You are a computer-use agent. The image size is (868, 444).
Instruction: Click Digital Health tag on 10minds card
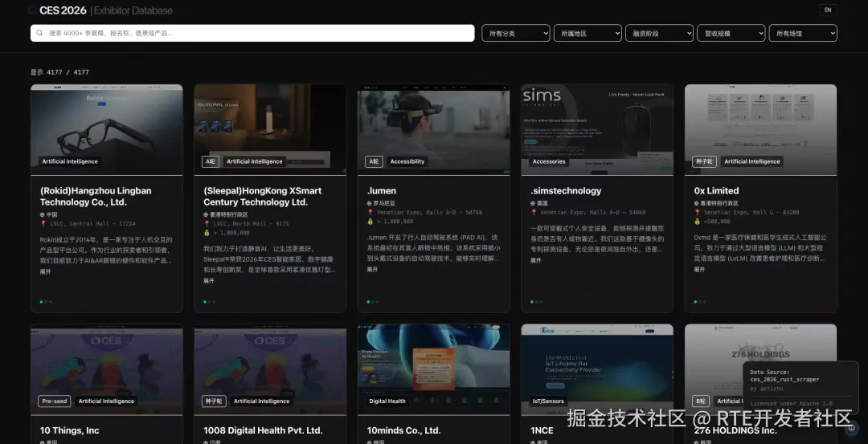tap(387, 401)
